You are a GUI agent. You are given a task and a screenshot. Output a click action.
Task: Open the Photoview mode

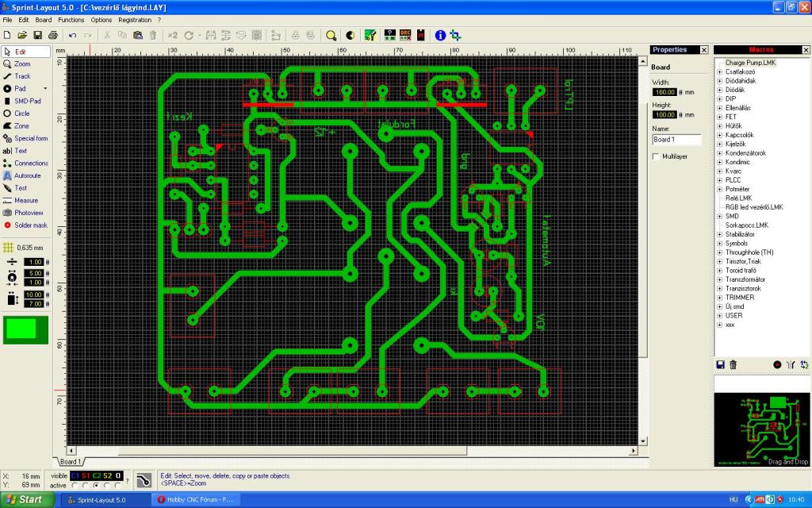[29, 213]
